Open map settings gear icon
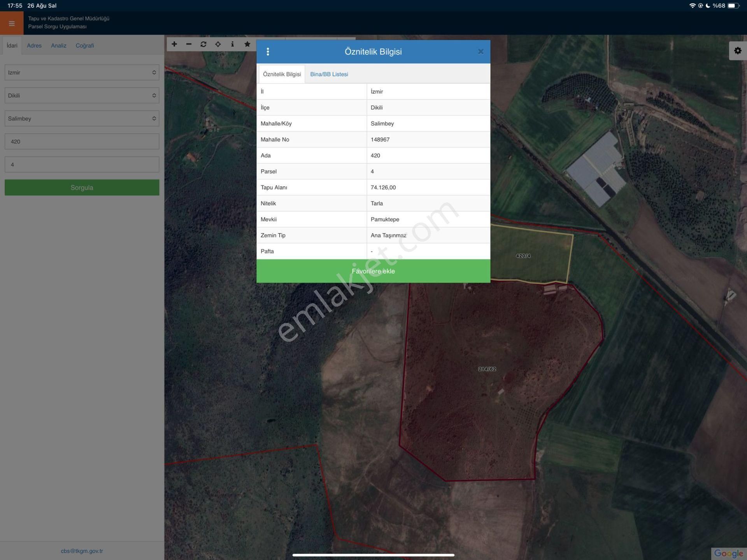 coord(737,51)
